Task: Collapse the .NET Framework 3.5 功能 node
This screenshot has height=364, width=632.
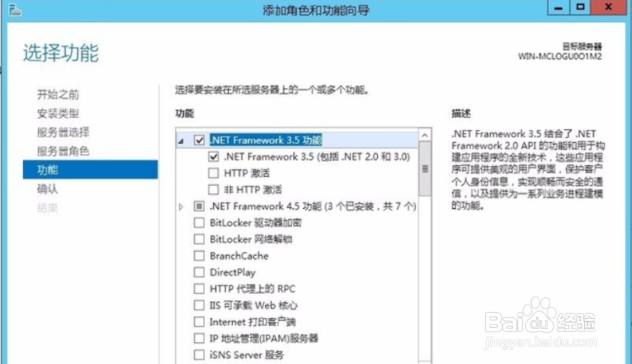Action: click(181, 141)
